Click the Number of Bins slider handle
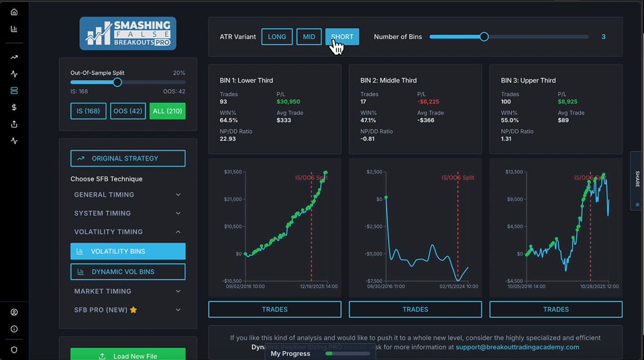 [x=484, y=37]
